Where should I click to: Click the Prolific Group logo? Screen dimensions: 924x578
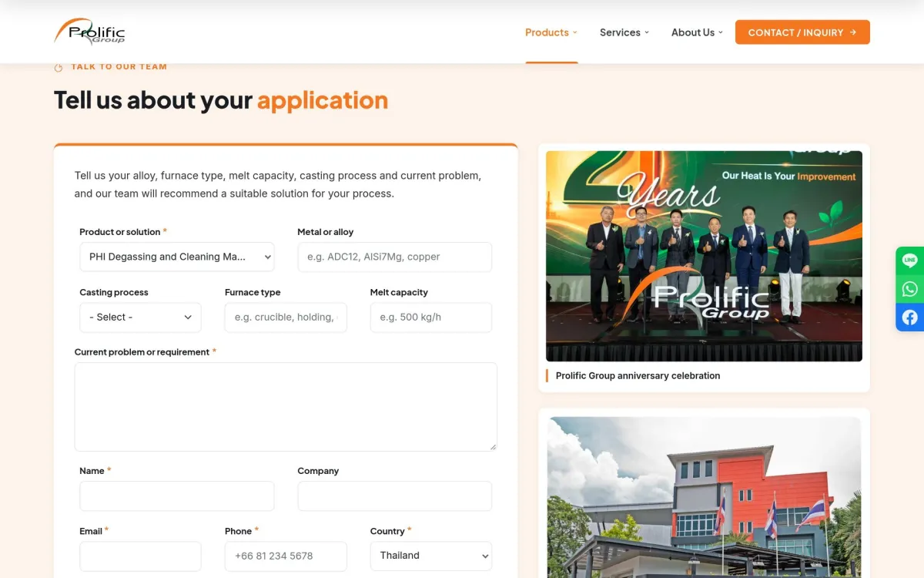(89, 32)
